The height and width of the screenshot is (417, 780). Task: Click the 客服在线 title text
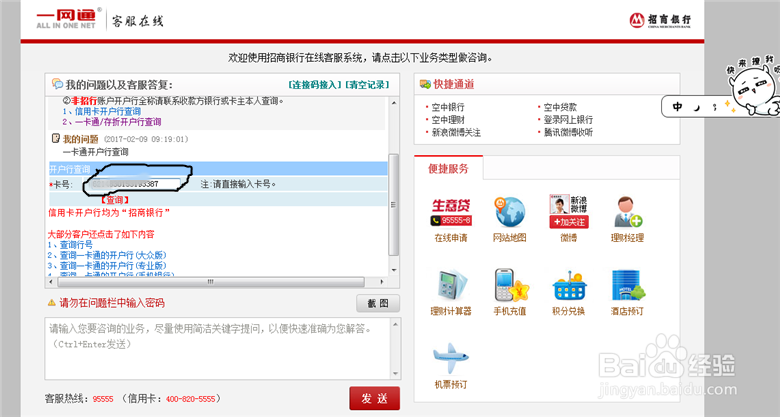[x=138, y=21]
